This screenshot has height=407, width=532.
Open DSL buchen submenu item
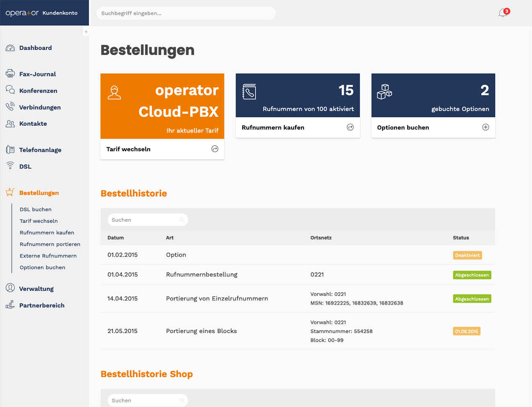35,209
